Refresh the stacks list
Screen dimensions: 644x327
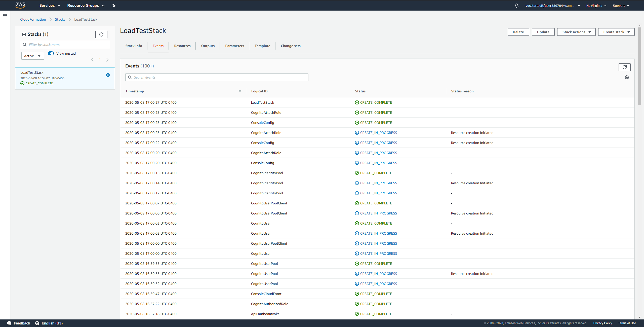tap(101, 34)
